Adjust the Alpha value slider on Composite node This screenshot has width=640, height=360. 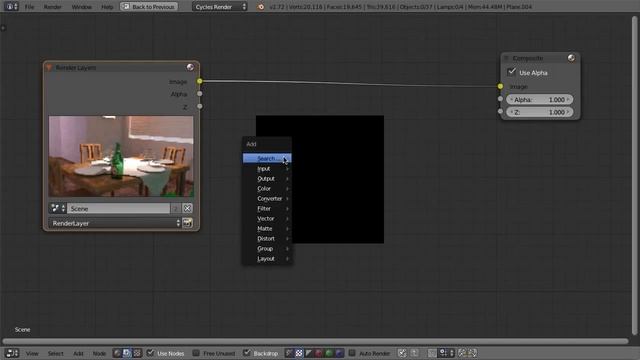(x=540, y=100)
